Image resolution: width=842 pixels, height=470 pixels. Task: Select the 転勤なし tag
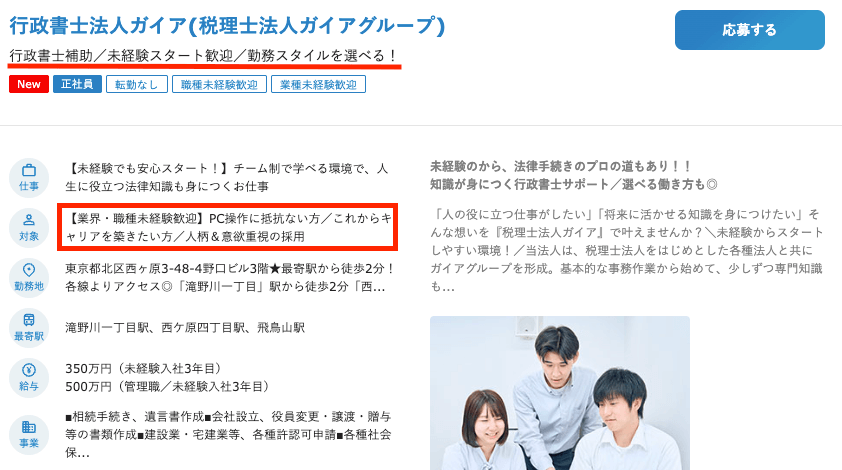[x=137, y=84]
